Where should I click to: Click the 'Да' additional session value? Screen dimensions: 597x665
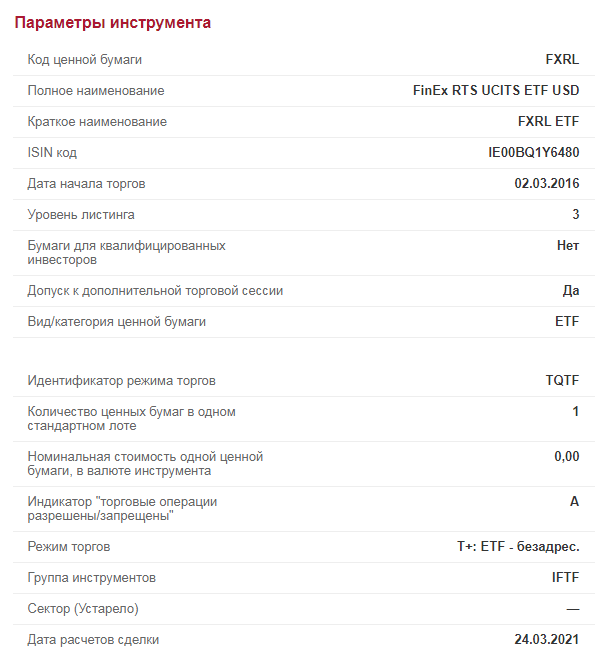(571, 291)
